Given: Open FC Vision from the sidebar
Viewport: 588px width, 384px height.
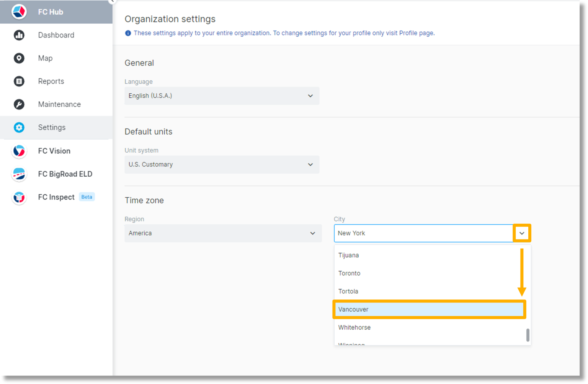Looking at the screenshot, I should [x=56, y=151].
